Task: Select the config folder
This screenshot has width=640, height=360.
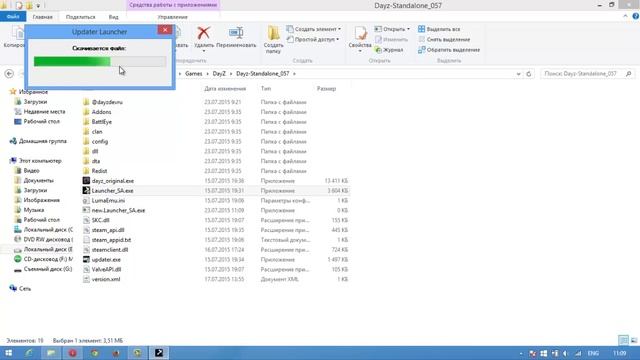Action: (100, 142)
